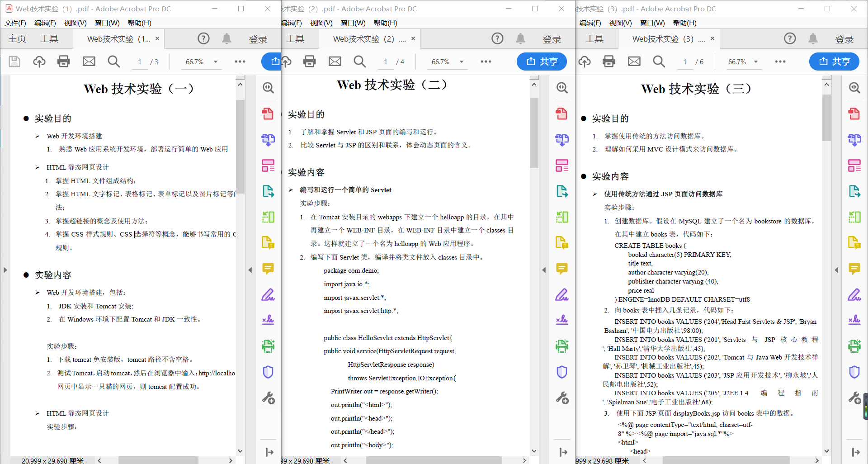Open help question mark in third window
Viewport: 868px width, 464px height.
pyautogui.click(x=789, y=39)
